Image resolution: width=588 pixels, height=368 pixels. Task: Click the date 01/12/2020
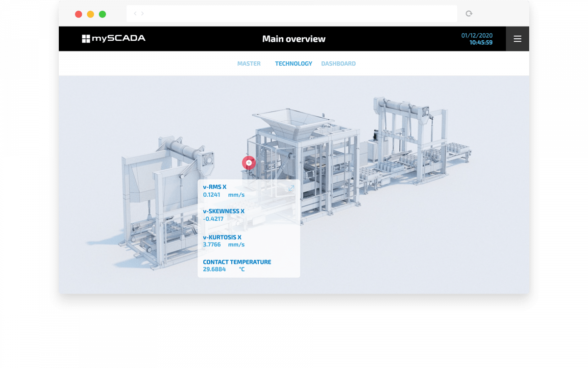click(x=477, y=35)
